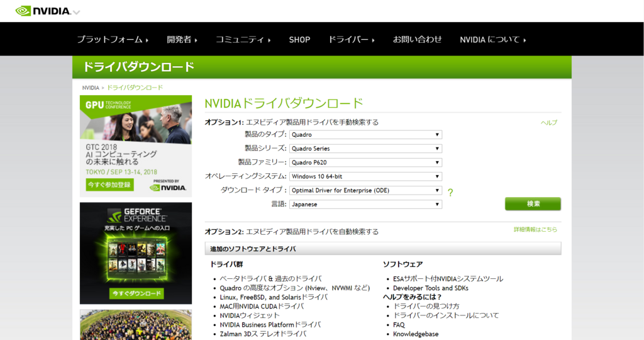Open the crowd photo banner at the bottom
This screenshot has height=340, width=644.
coord(136,325)
